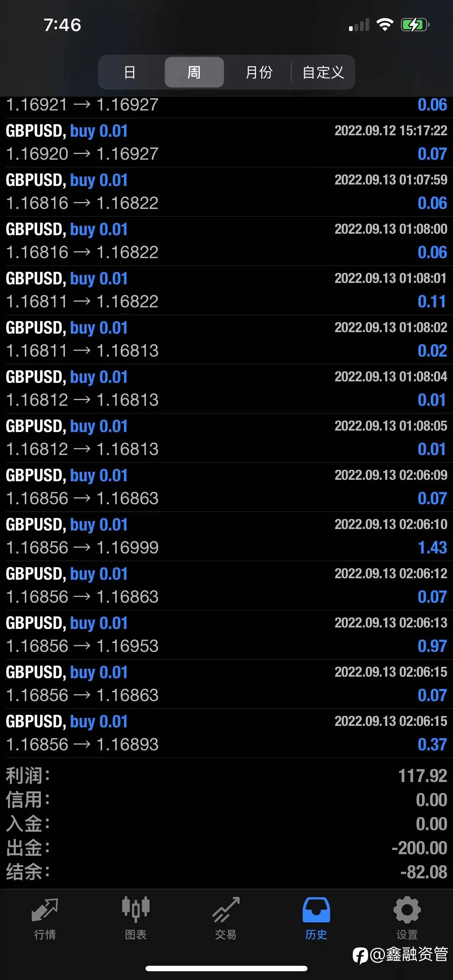Tap price range 1.16856 → 1.16893
This screenshot has height=980, width=453.
82,744
